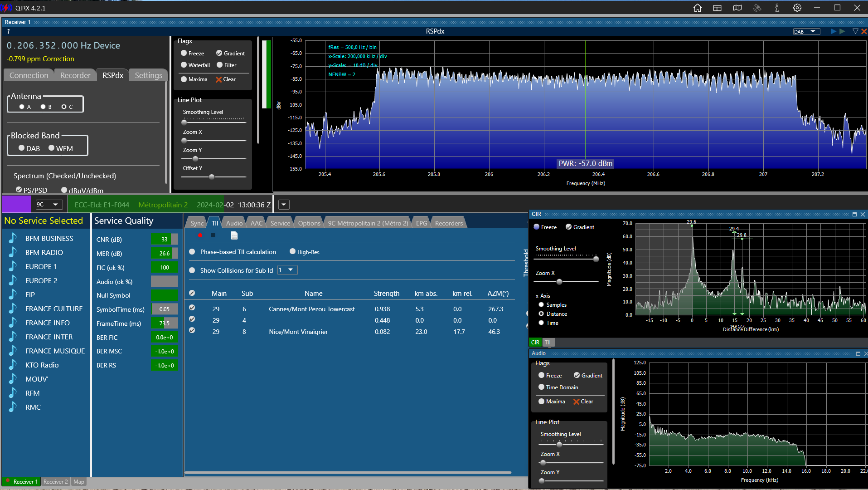The image size is (868, 490).
Task: Click the open book icon in title bar
Action: pyautogui.click(x=737, y=8)
